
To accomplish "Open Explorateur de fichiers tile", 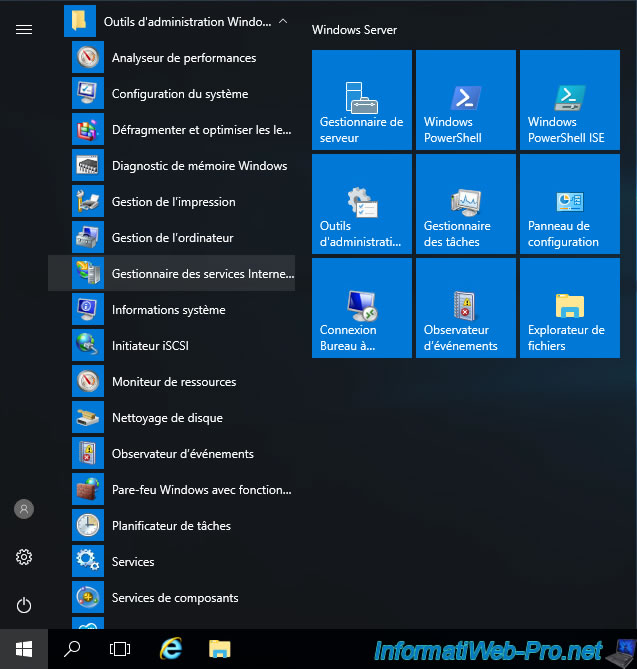I will coord(570,308).
